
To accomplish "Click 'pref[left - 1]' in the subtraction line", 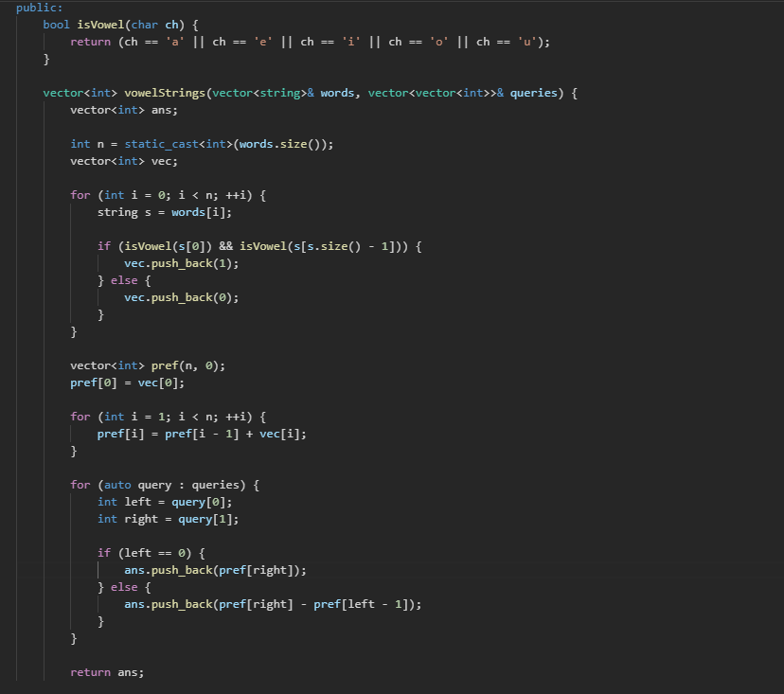I will (361, 604).
